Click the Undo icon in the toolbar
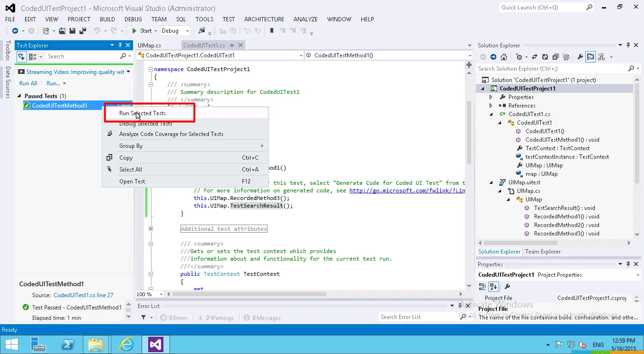 (97, 31)
